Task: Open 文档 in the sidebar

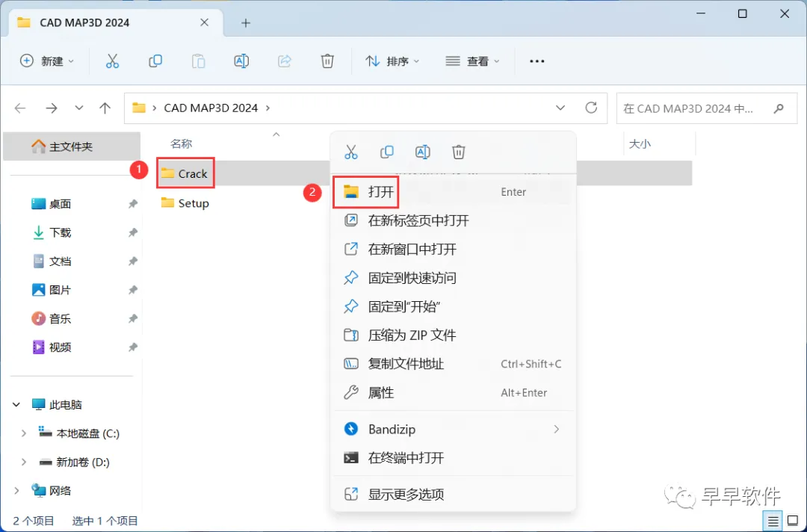Action: [x=60, y=262]
